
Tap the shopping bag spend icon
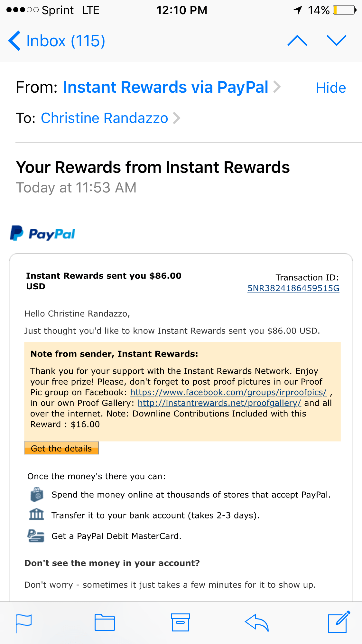[x=37, y=494]
